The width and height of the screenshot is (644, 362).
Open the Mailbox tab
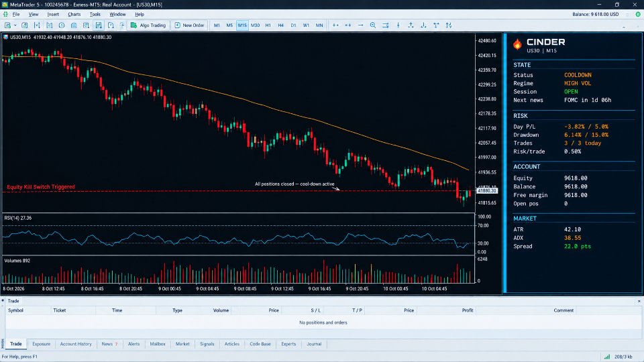click(x=158, y=344)
